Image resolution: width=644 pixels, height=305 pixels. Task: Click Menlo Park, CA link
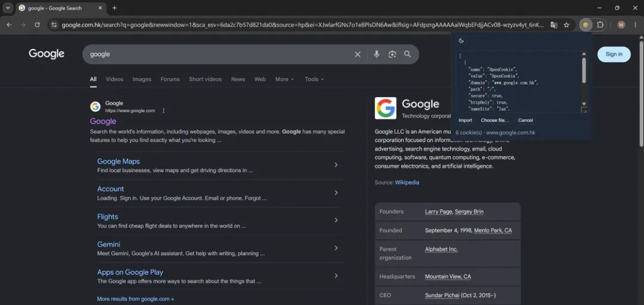tap(493, 230)
